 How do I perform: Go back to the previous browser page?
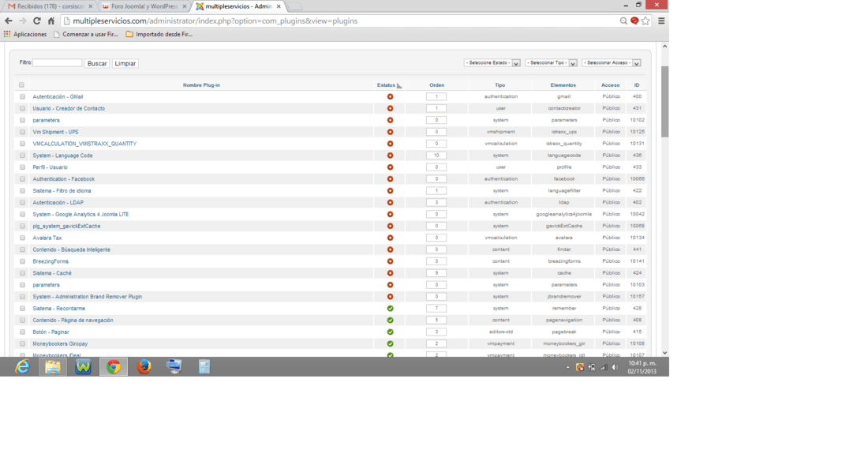click(9, 21)
